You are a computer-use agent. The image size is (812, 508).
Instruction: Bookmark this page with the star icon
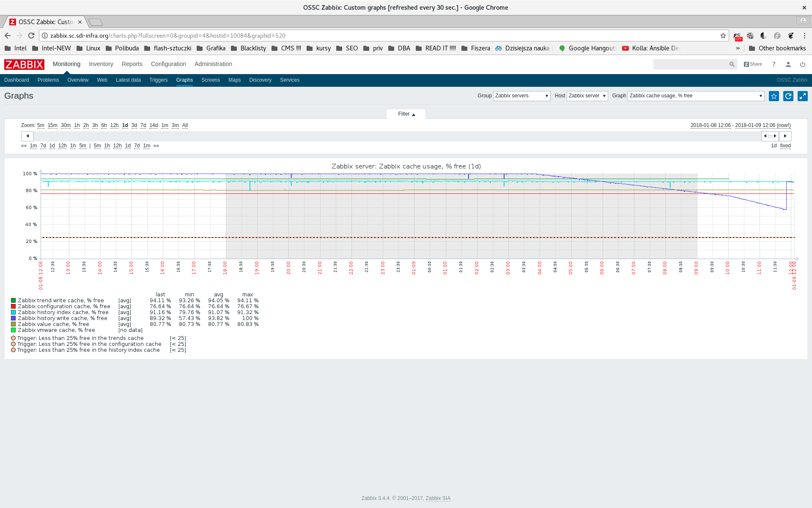pyautogui.click(x=723, y=36)
